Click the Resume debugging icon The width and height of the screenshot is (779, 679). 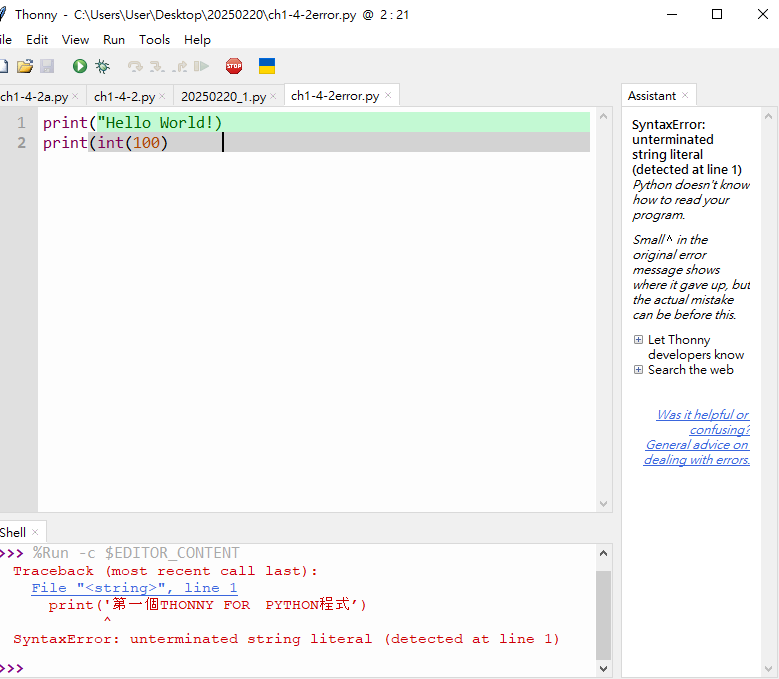[x=201, y=66]
